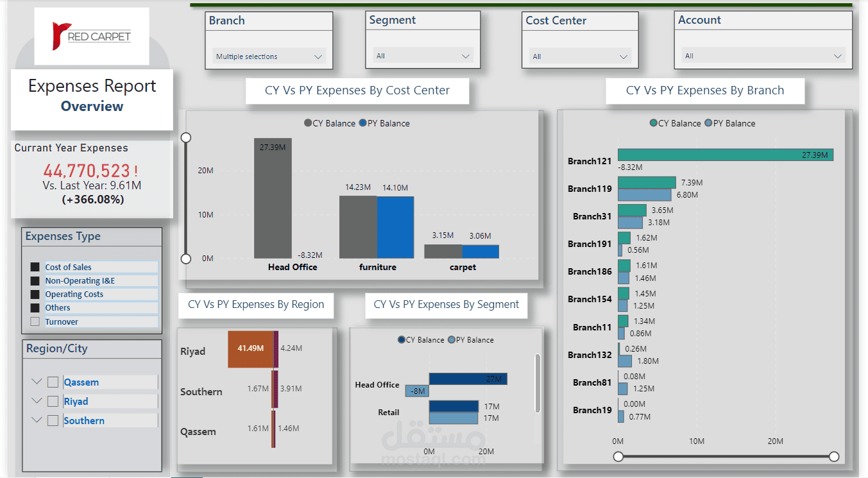Click the CY Balance legend dot in Segment chart
The width and height of the screenshot is (868, 478).
(x=402, y=339)
